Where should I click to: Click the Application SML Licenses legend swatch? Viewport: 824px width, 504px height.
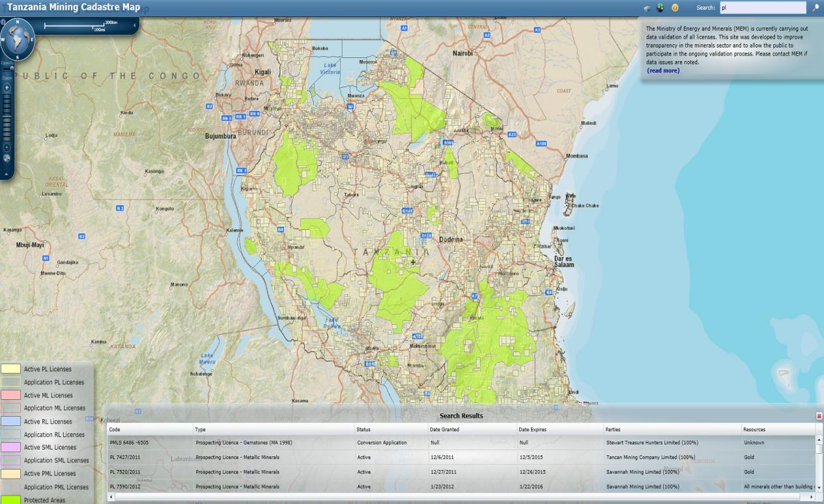(x=10, y=460)
